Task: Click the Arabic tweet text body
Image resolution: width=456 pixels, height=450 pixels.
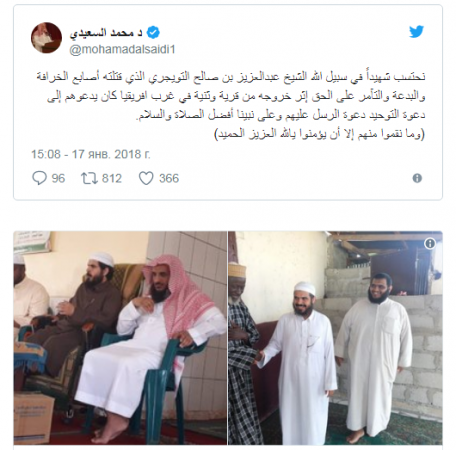Action: pyautogui.click(x=231, y=105)
